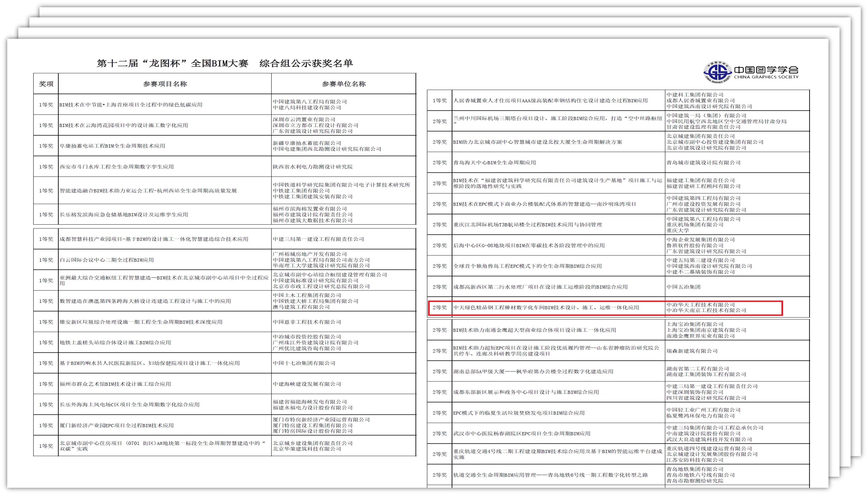
Task: Select 青岛地铁6号线一期工程数字化转型 row
Action: tap(618, 475)
